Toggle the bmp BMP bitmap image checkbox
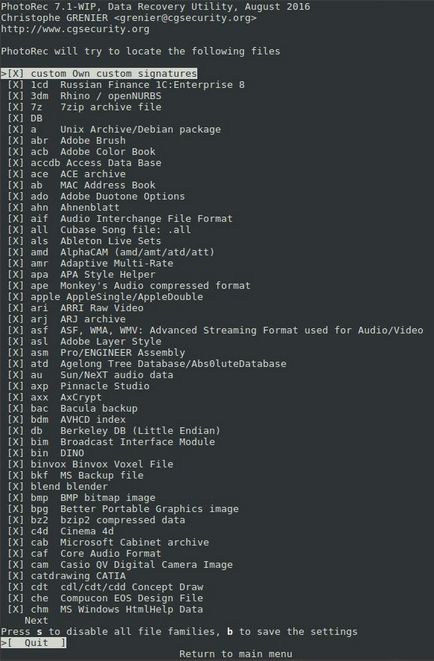 [16, 497]
